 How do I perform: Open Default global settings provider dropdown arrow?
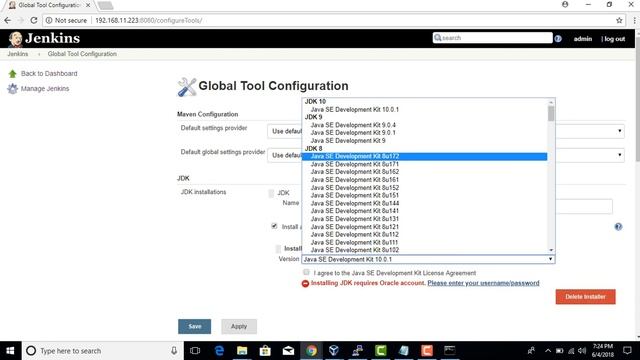pos(620,155)
